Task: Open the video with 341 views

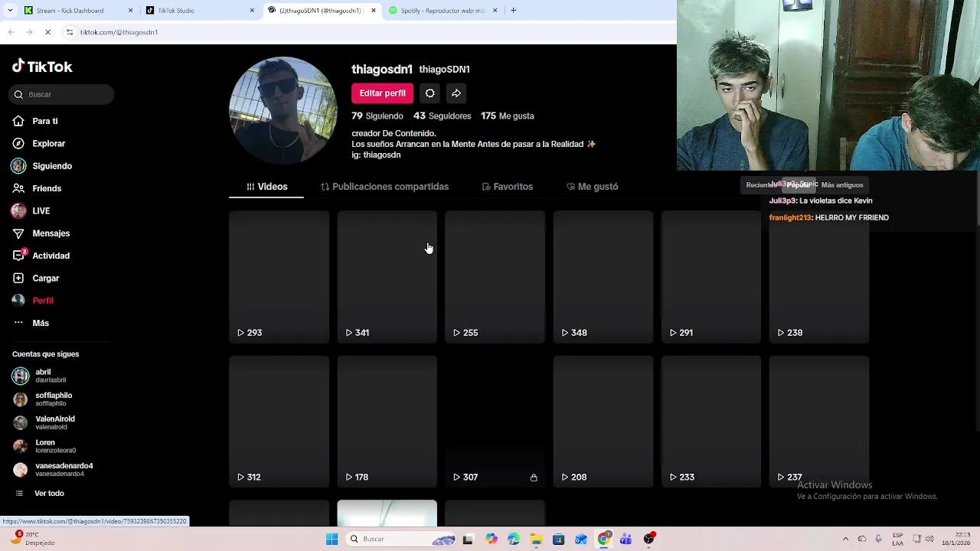Action: (x=387, y=277)
